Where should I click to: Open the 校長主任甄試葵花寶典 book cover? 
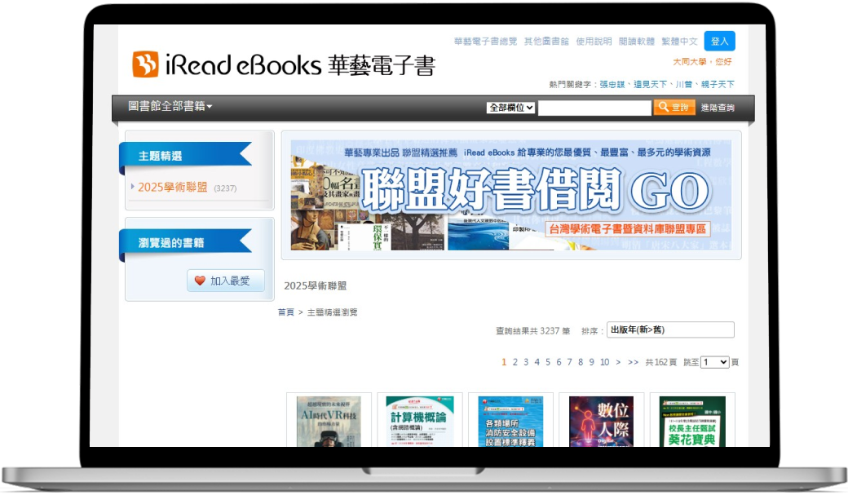[692, 422]
